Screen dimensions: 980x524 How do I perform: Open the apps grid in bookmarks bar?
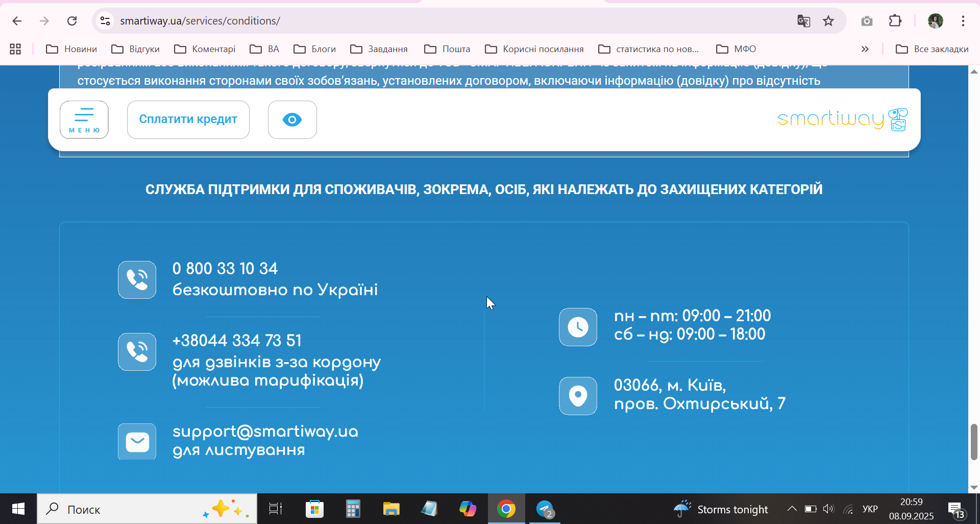15,49
